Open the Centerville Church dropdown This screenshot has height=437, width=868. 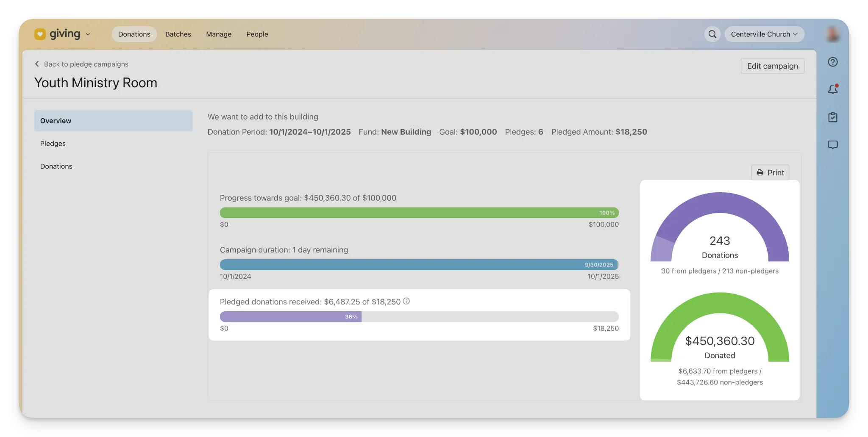point(764,34)
